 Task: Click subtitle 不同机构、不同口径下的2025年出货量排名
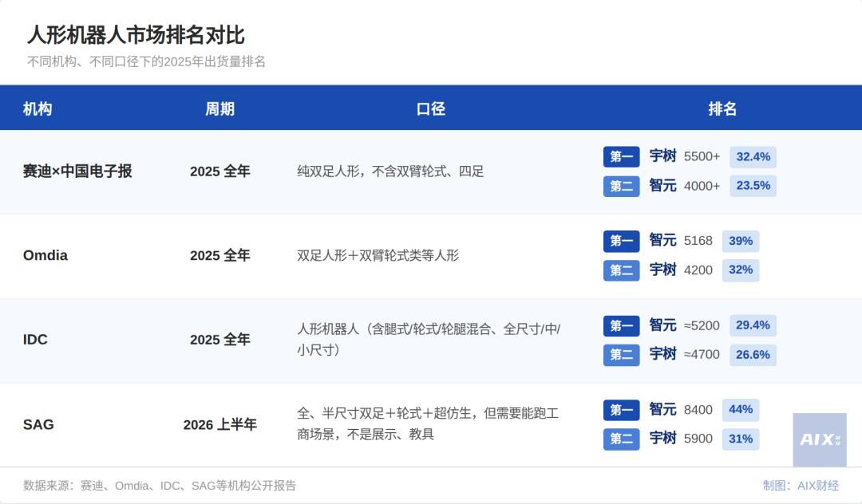[146, 61]
